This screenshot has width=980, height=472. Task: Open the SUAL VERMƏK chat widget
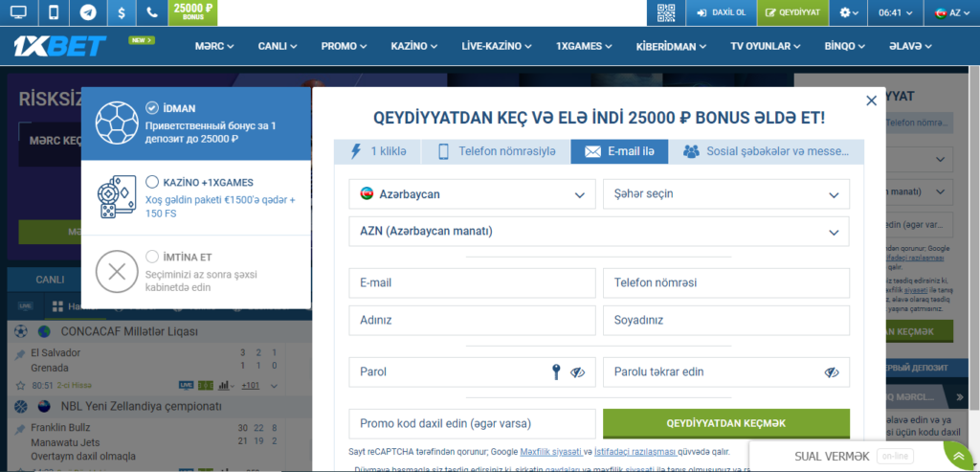[832, 456]
